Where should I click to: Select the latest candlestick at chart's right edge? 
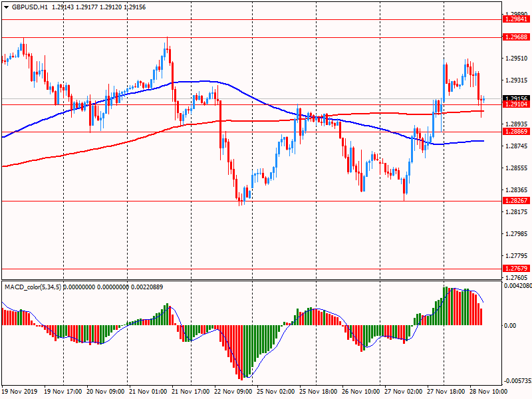point(483,99)
